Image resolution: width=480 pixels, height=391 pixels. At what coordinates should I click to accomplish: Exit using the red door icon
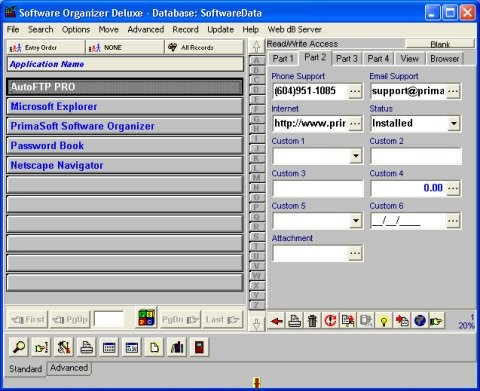pos(199,347)
